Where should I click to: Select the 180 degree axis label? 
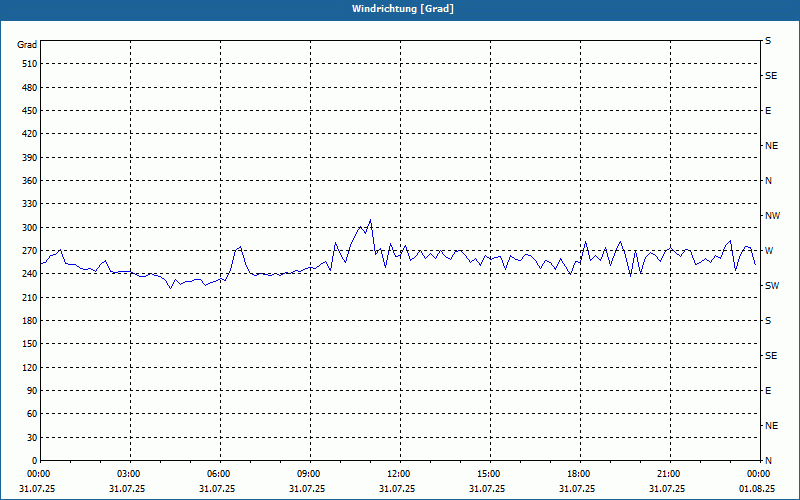point(30,321)
